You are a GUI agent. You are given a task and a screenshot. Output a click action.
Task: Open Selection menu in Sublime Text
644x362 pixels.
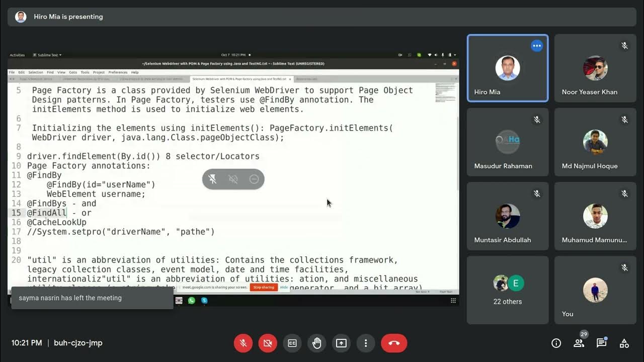tap(36, 72)
